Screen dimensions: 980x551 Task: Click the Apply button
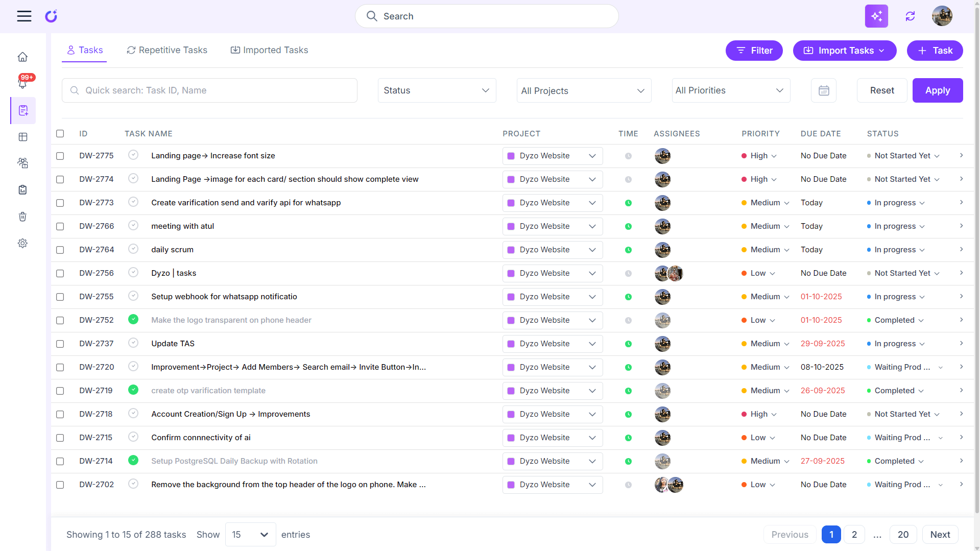[x=937, y=90]
